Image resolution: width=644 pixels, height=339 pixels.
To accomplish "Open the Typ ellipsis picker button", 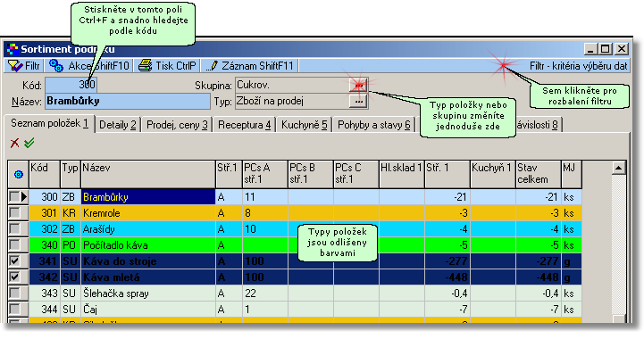I will (x=358, y=101).
